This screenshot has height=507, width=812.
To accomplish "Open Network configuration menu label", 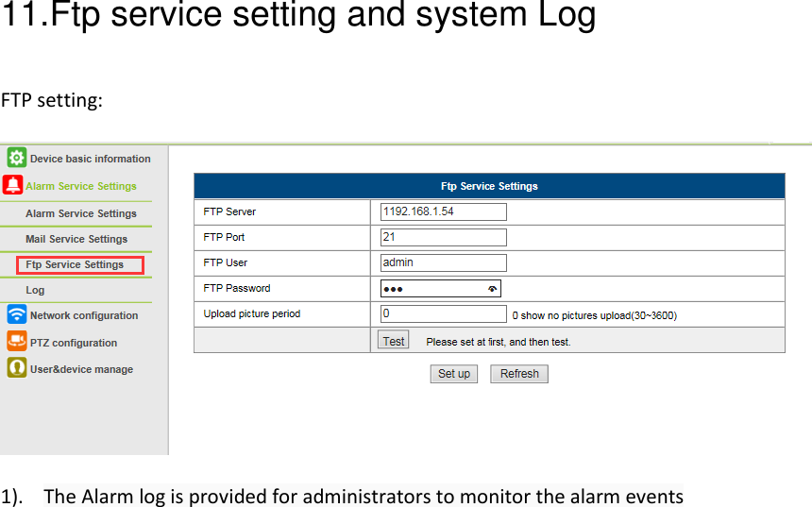I will click(x=84, y=315).
